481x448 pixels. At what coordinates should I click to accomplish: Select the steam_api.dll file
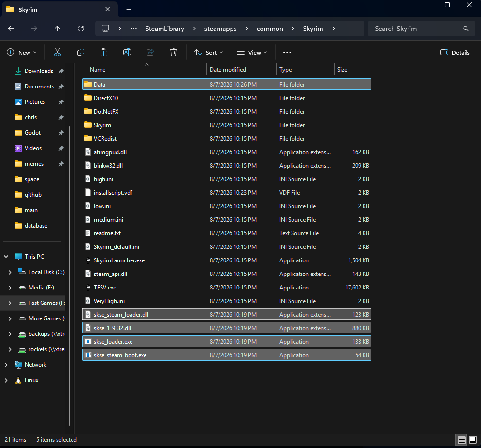pos(227,274)
